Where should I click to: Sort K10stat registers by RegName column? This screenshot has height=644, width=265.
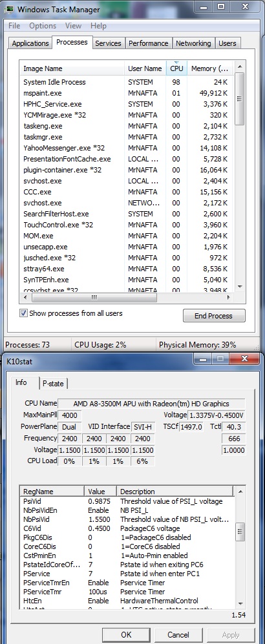(x=52, y=492)
